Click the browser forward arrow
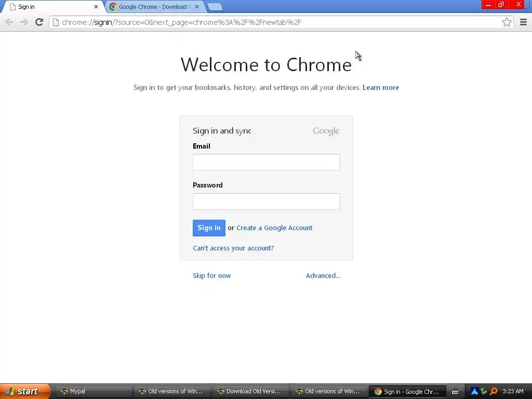This screenshot has width=532, height=399. [24, 22]
